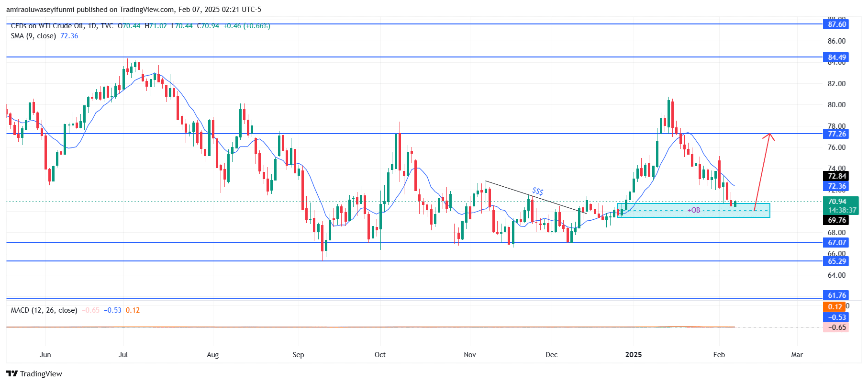Click the 86.00 price axis tick
868x384 pixels.
point(836,41)
